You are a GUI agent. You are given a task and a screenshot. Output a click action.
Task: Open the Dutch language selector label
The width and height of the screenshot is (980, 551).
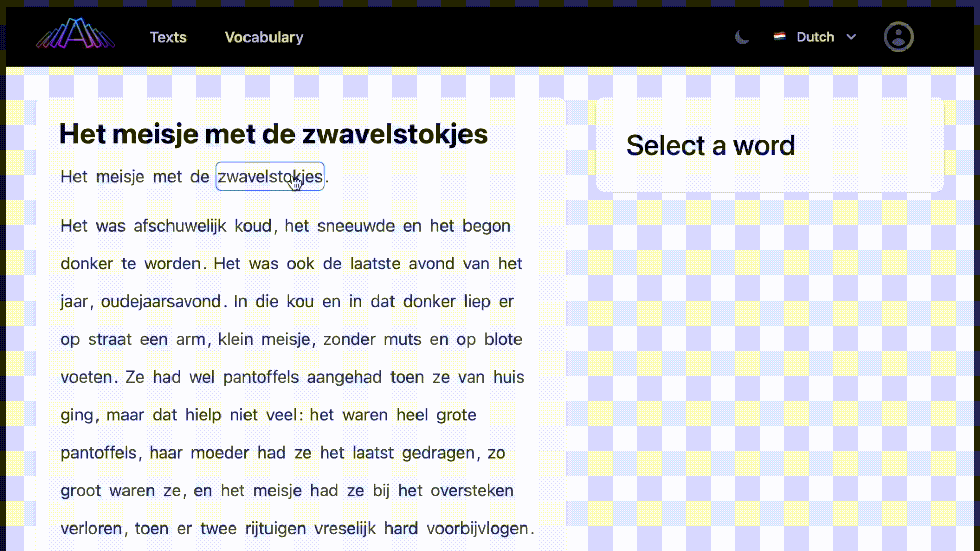(815, 37)
